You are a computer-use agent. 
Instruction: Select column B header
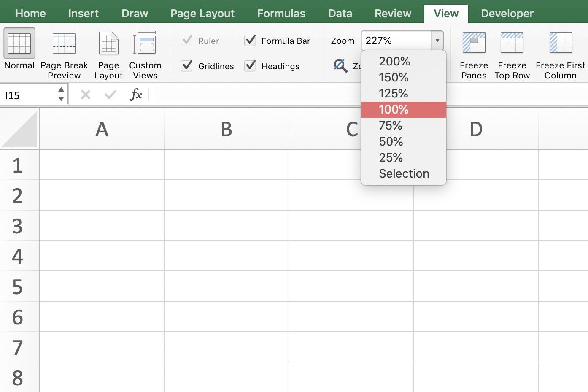227,129
